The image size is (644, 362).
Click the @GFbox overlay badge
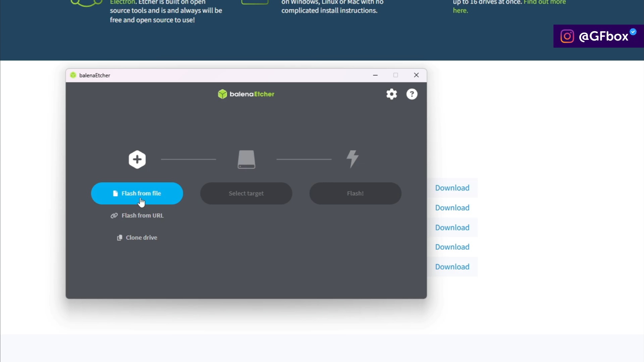tap(603, 36)
